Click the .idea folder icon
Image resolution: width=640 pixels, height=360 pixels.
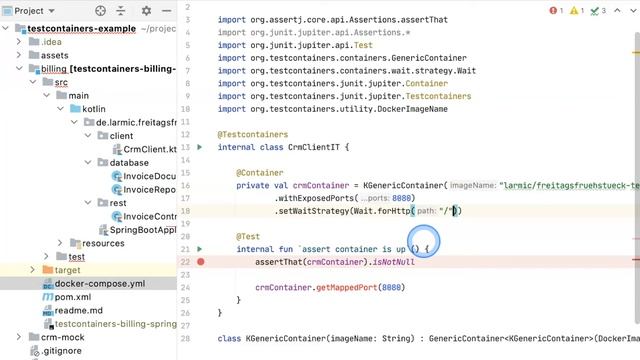pyautogui.click(x=34, y=42)
